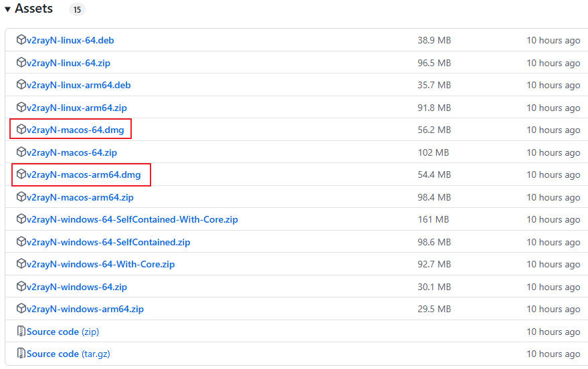The height and width of the screenshot is (369, 588).
Task: Click the 35.7 MB file size
Action: (x=434, y=85)
